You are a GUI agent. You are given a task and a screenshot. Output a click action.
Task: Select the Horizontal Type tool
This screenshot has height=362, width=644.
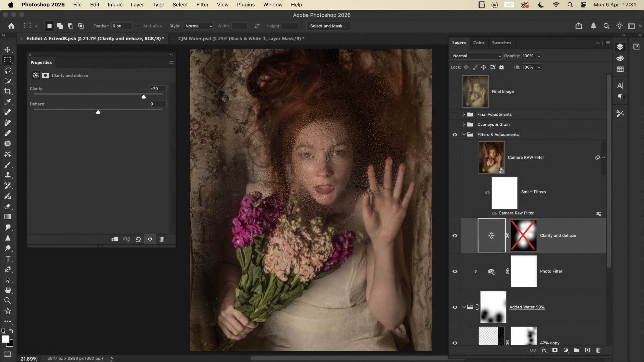(8, 259)
